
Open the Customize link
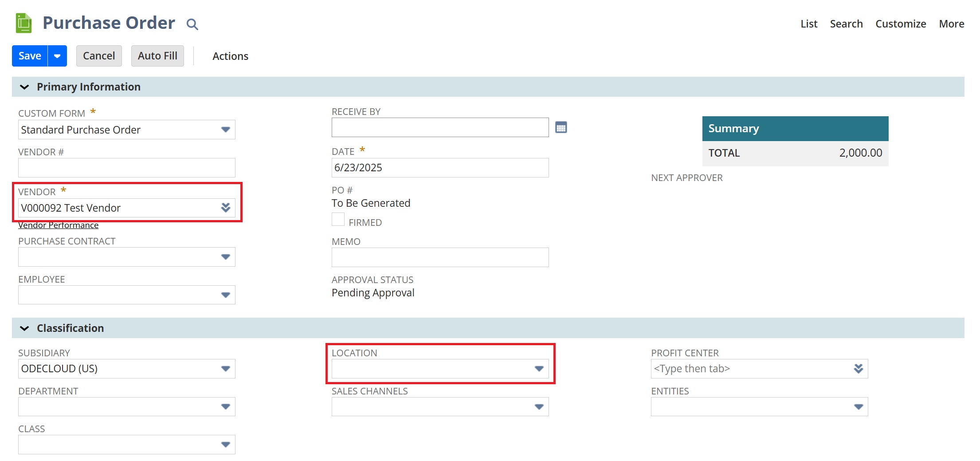coord(900,24)
